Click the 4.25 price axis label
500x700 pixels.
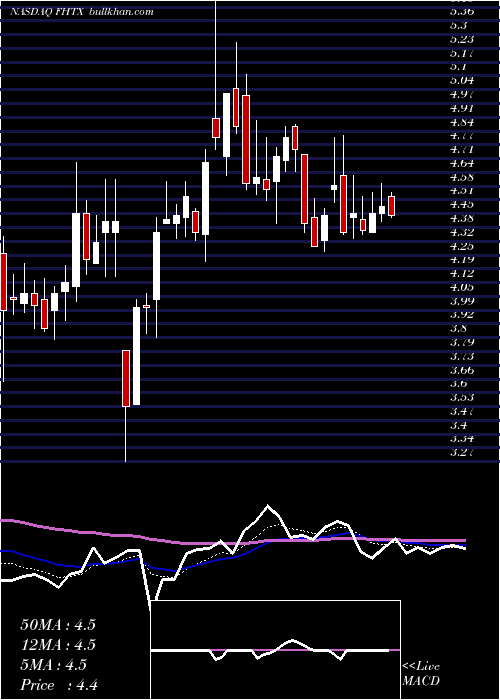click(462, 246)
